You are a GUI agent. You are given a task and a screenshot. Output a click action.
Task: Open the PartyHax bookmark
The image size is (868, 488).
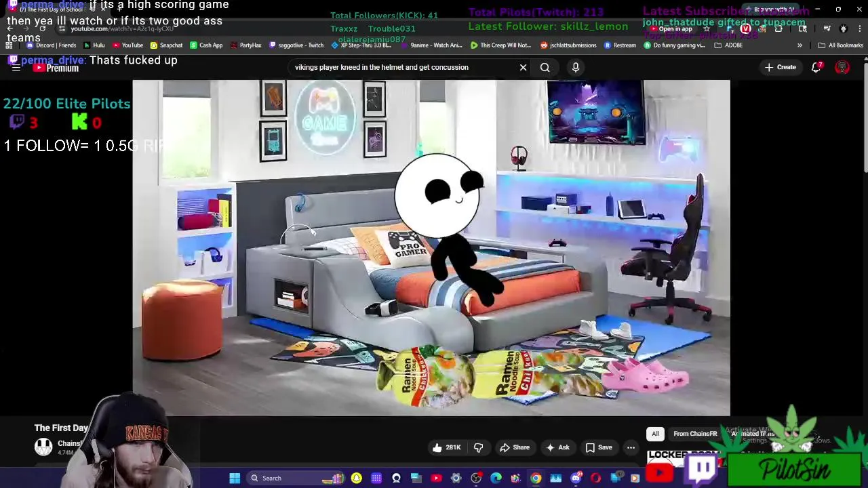245,45
